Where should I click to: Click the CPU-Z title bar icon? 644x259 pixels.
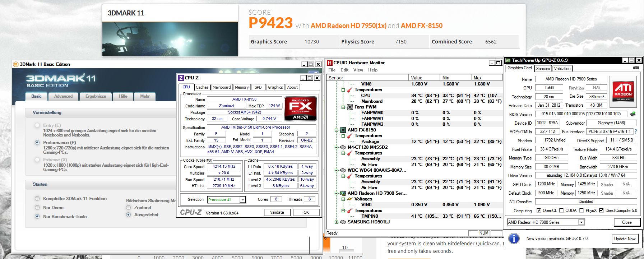pyautogui.click(x=181, y=78)
